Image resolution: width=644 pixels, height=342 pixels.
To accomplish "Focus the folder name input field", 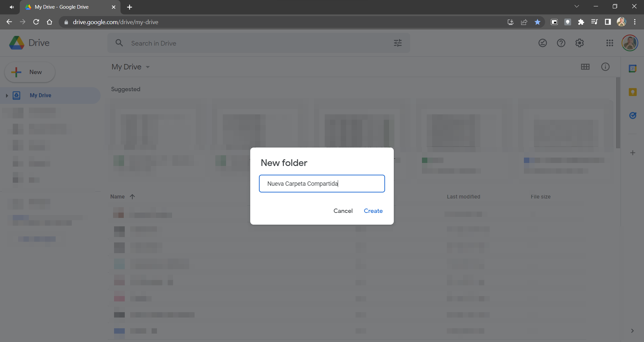I will pyautogui.click(x=322, y=183).
